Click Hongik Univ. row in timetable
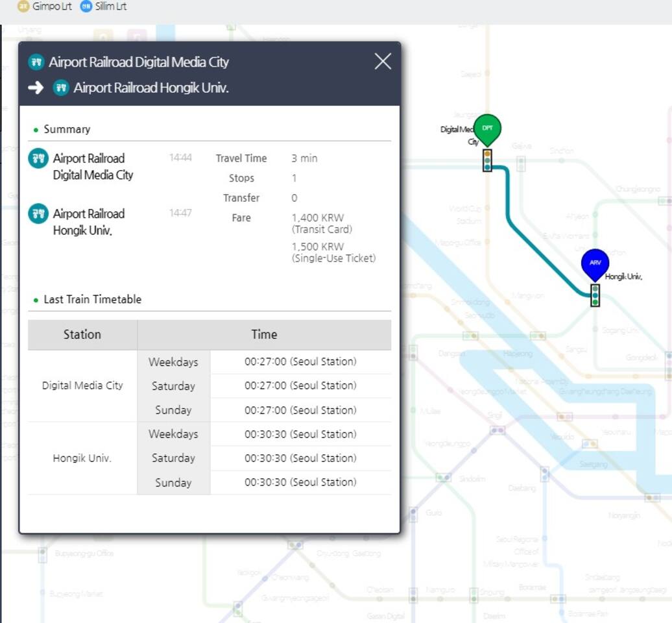Image resolution: width=672 pixels, height=623 pixels. [82, 458]
